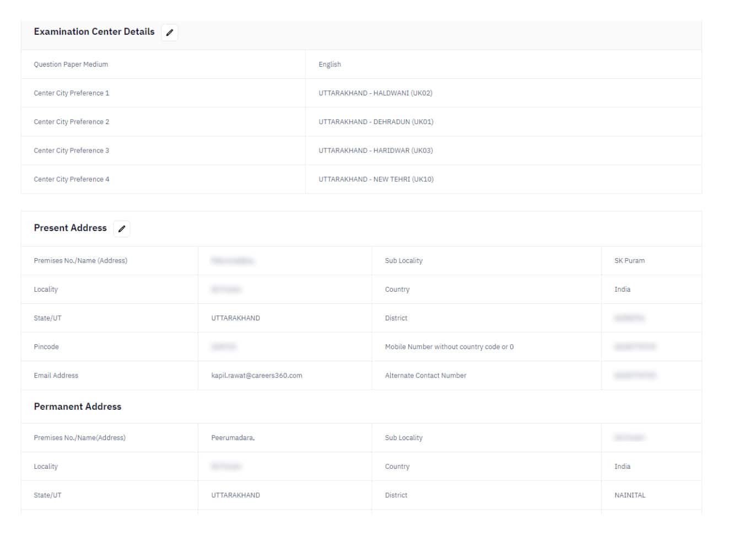Select UTTARAKHAND - DEHRADUN (UK01) entry
This screenshot has width=756, height=557.
pyautogui.click(x=376, y=121)
